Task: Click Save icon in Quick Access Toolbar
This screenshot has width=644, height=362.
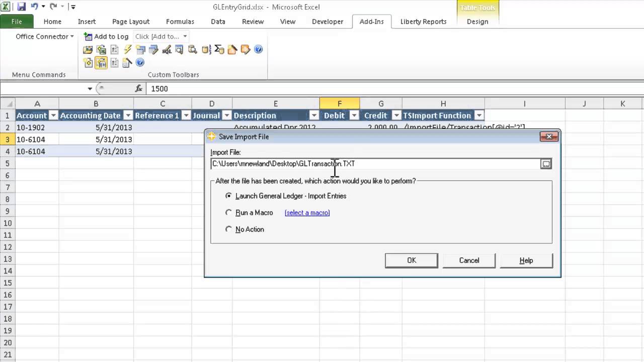Action: coord(21,7)
